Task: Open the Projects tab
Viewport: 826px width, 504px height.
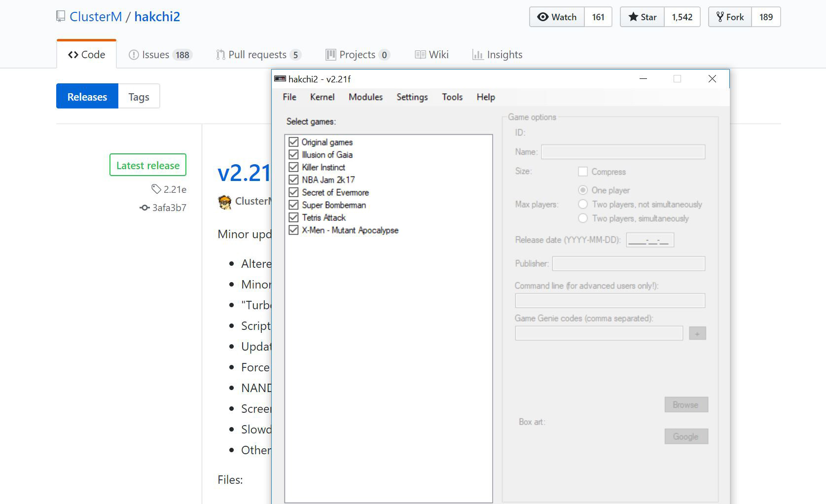Action: (x=358, y=55)
